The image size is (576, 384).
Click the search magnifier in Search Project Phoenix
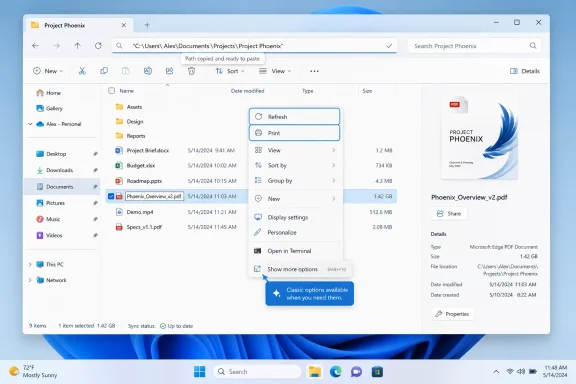click(533, 46)
